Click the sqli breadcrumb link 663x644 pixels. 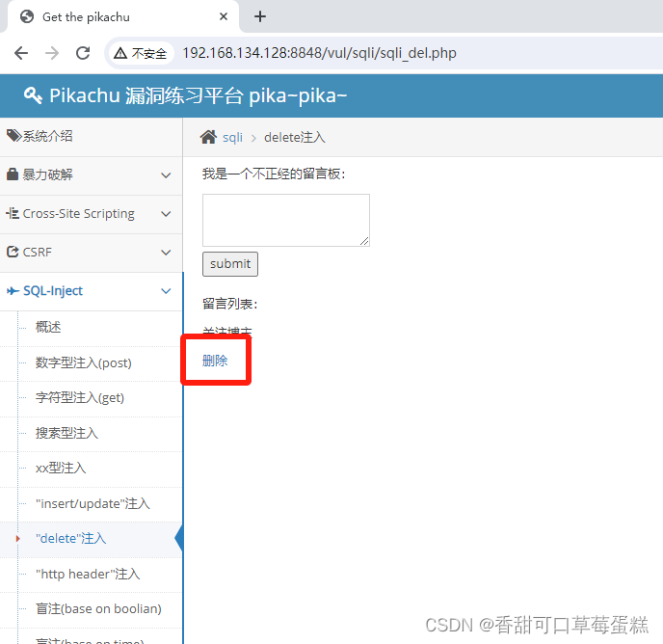232,138
